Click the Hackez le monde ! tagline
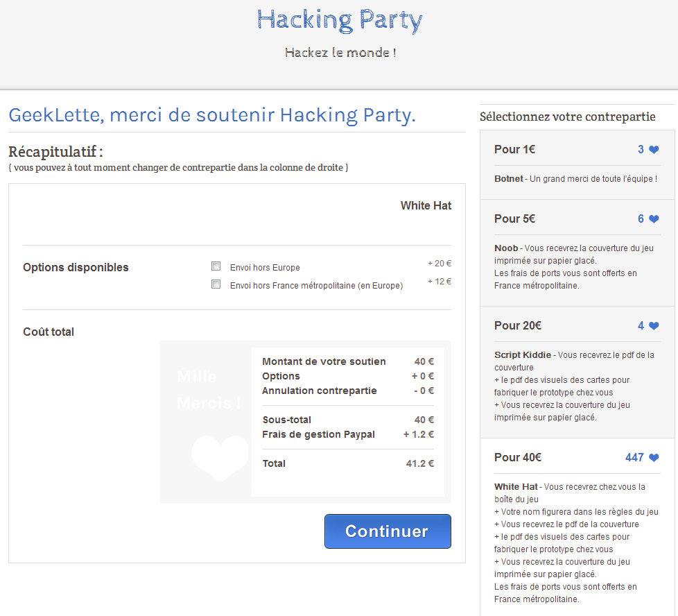678x616 pixels. [340, 53]
